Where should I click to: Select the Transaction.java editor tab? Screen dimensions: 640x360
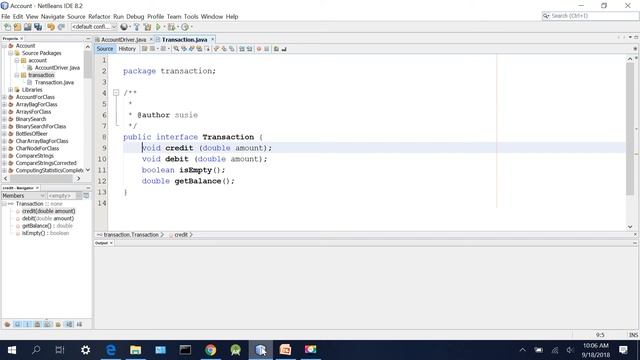184,40
